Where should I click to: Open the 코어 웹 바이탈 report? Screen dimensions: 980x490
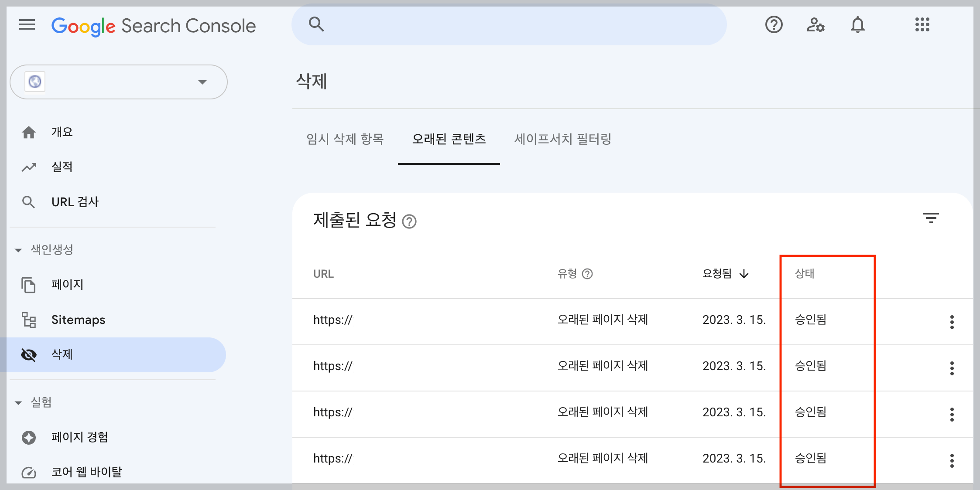[x=86, y=471]
